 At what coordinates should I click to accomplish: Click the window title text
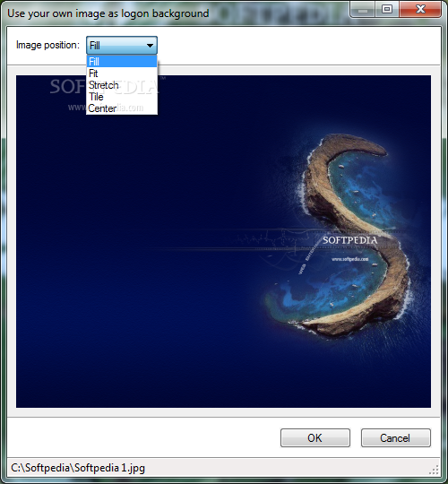click(x=108, y=13)
